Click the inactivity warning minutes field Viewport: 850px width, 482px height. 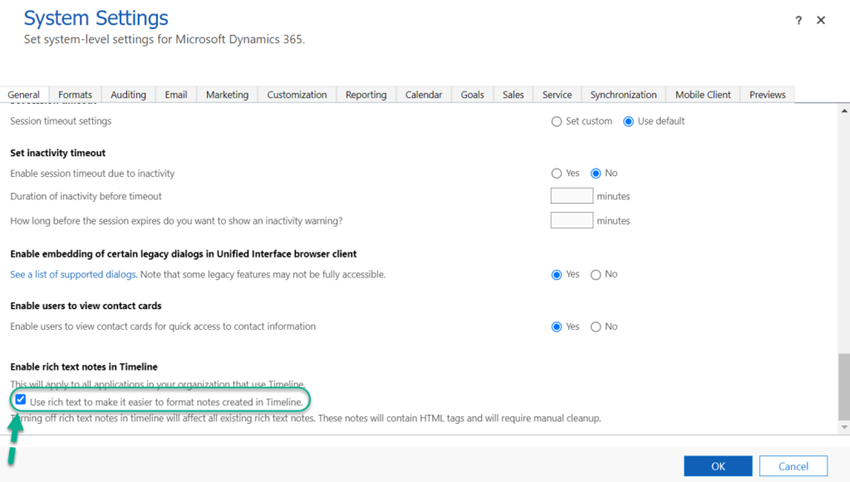click(571, 220)
